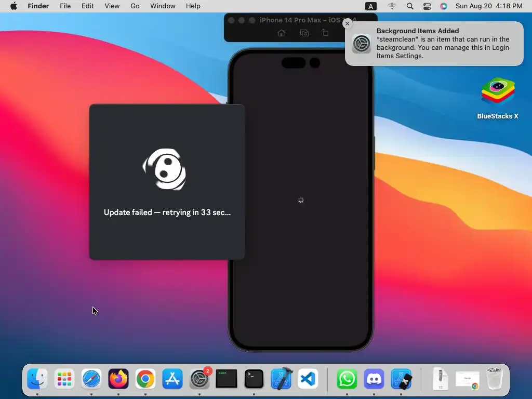Click the zip archive in the Dock
Viewport: 532px width, 399px height.
(x=441, y=379)
